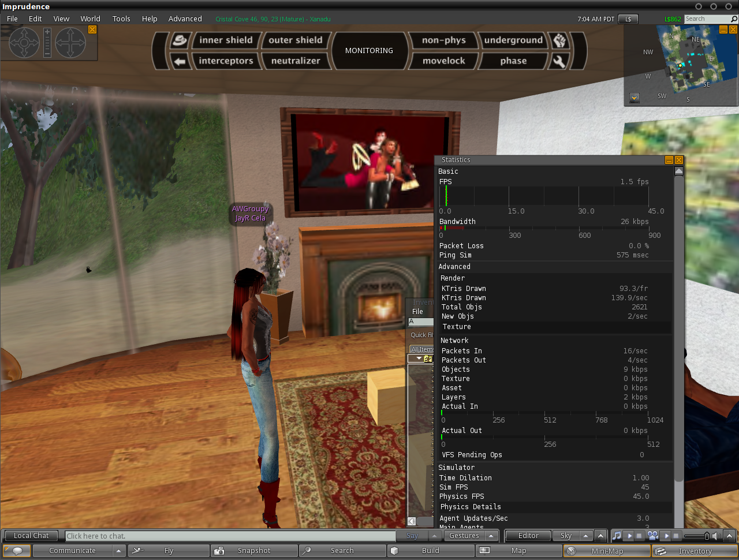The image size is (739, 560).
Task: Open the Advanced menu
Action: click(x=185, y=19)
